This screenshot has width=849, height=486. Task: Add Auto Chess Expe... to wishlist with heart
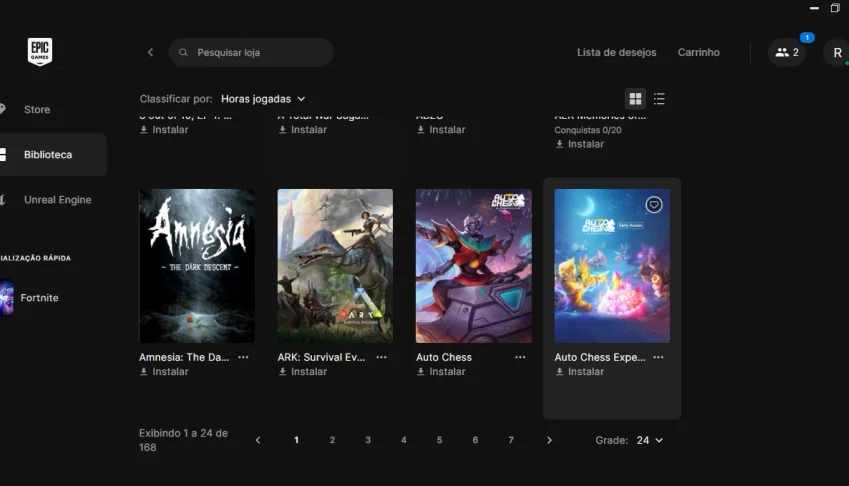[654, 205]
